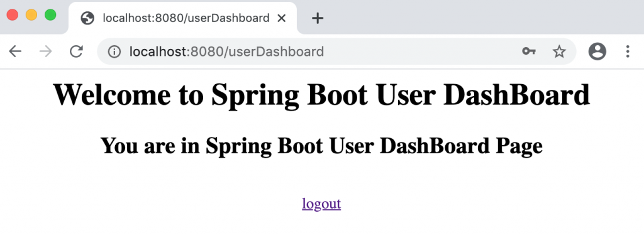Click the forward navigation arrow
The height and width of the screenshot is (235, 644).
45,52
